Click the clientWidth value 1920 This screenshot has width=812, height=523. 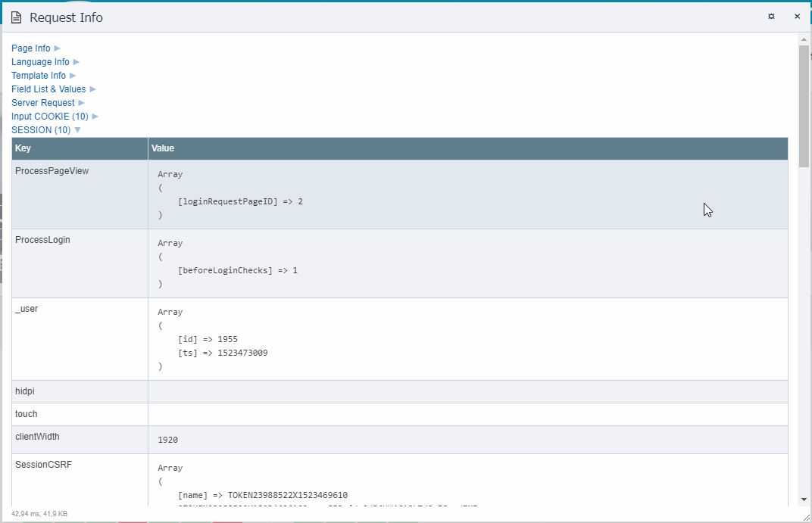[168, 440]
